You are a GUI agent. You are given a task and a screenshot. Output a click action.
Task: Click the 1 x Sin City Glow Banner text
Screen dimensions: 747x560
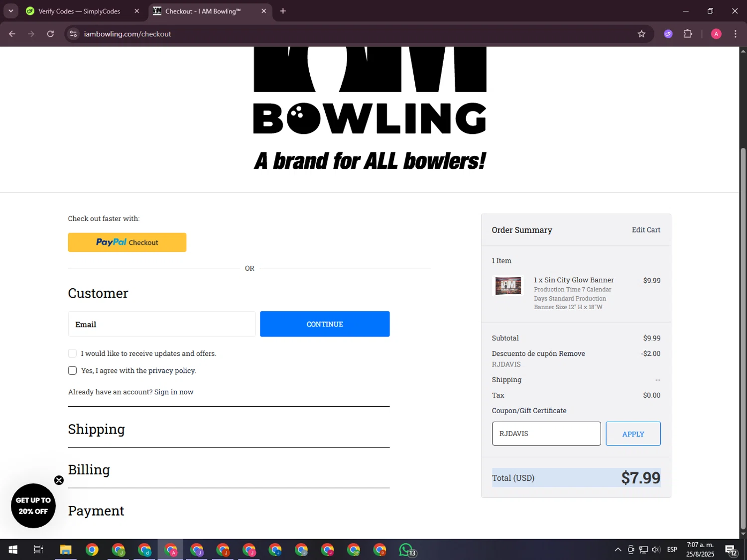click(574, 280)
